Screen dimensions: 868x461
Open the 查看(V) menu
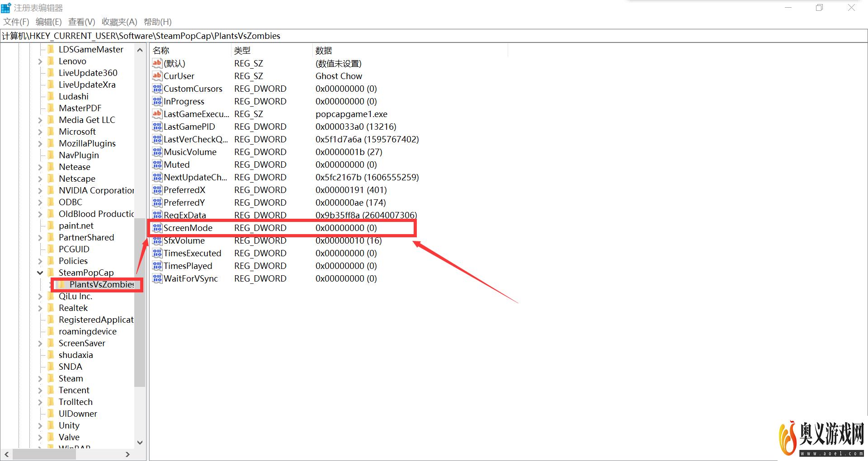tap(81, 22)
